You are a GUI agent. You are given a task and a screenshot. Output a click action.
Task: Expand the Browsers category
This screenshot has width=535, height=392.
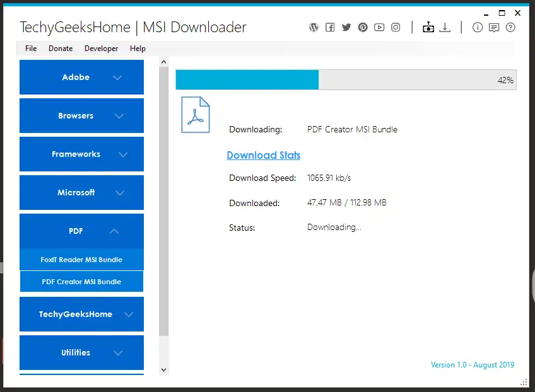[x=81, y=115]
